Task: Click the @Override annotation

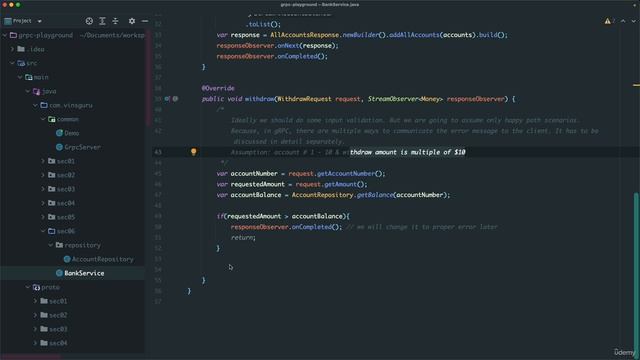Action: [x=218, y=88]
